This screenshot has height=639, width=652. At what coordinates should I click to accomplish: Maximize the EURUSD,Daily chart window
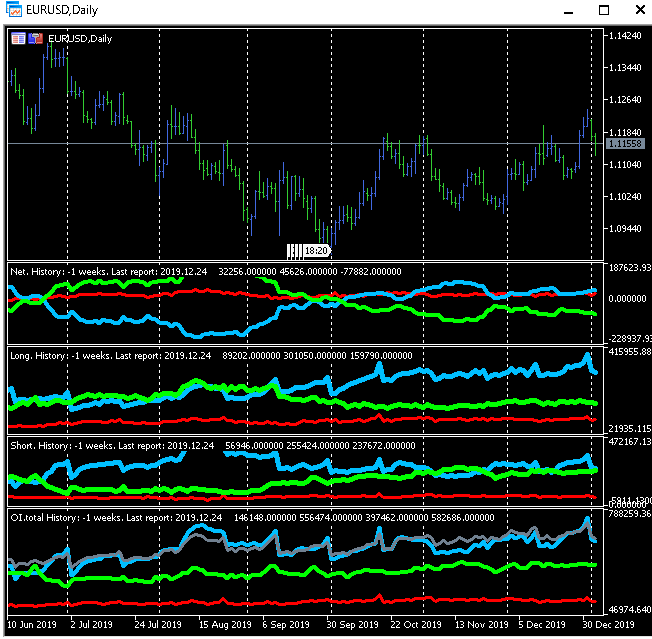pos(604,10)
